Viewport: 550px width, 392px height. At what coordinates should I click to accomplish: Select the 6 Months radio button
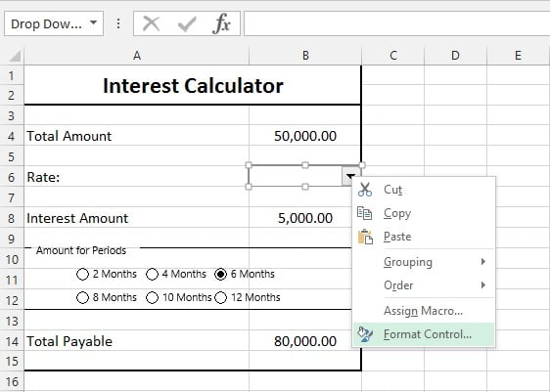[220, 274]
